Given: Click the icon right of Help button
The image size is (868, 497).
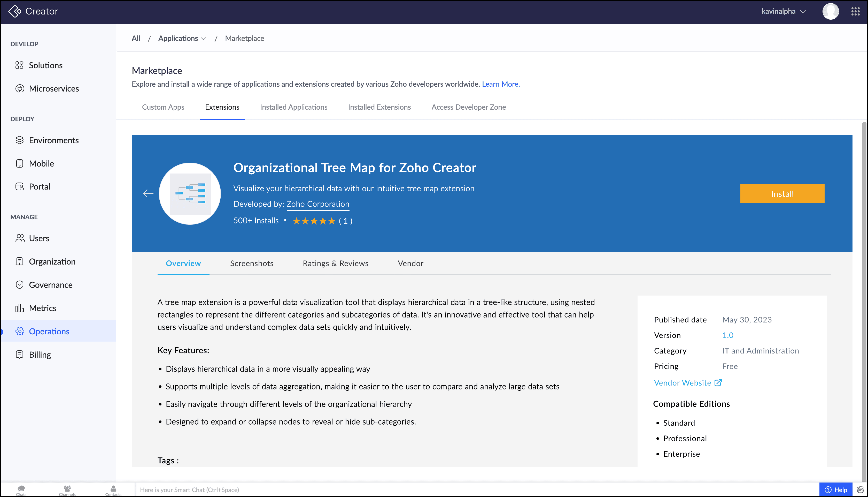Looking at the screenshot, I should point(860,490).
